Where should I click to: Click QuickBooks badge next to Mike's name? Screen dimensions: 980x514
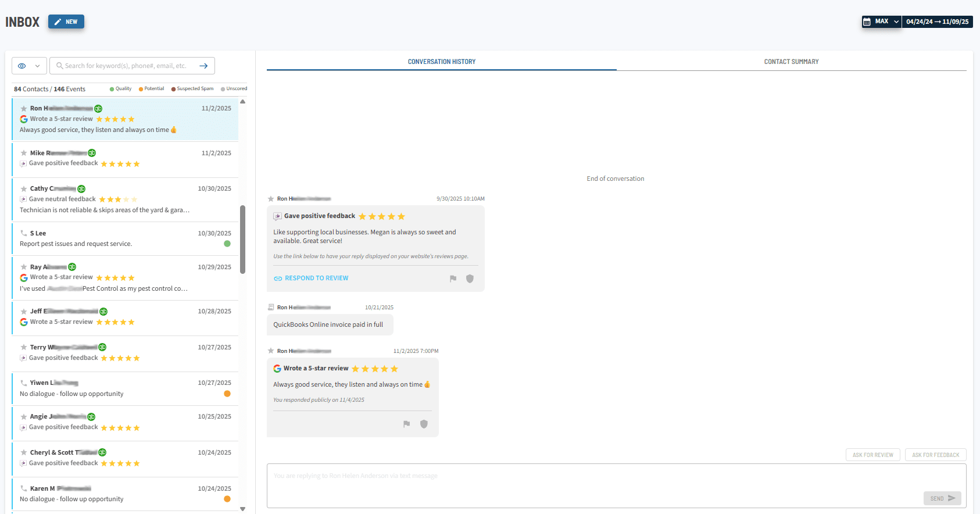(x=92, y=153)
